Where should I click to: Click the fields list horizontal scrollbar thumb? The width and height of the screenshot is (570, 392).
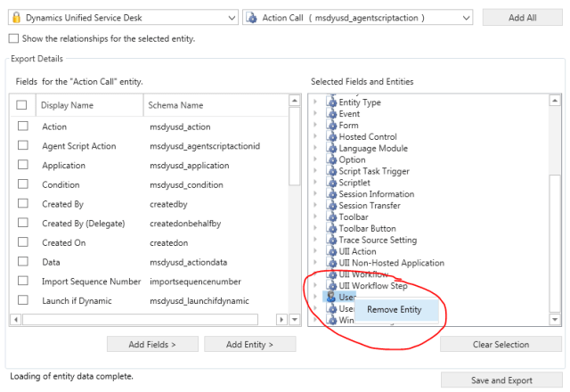click(x=141, y=320)
